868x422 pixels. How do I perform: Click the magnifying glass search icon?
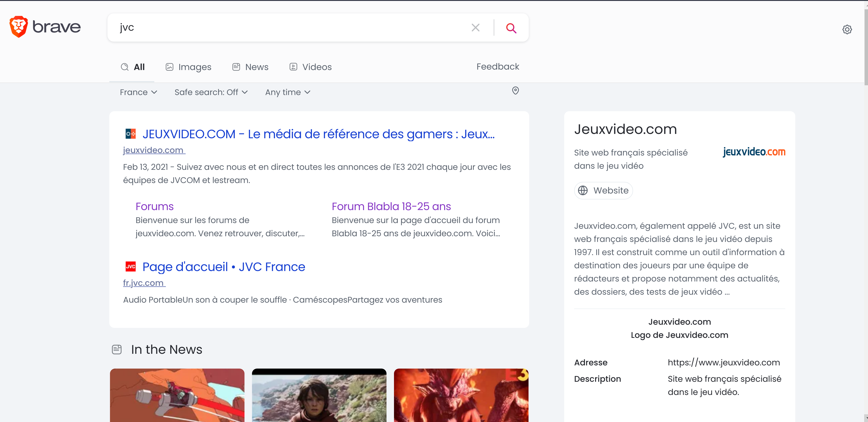point(511,28)
